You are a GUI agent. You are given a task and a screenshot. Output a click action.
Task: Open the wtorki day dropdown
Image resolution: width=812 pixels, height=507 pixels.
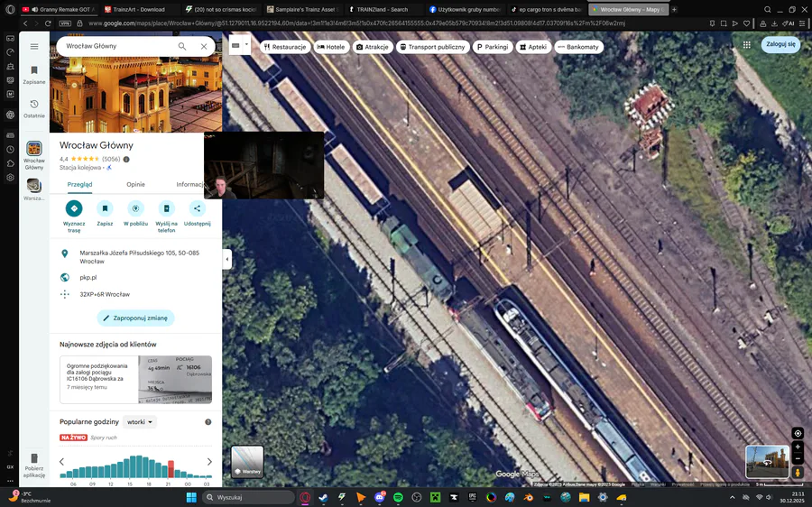(141, 422)
